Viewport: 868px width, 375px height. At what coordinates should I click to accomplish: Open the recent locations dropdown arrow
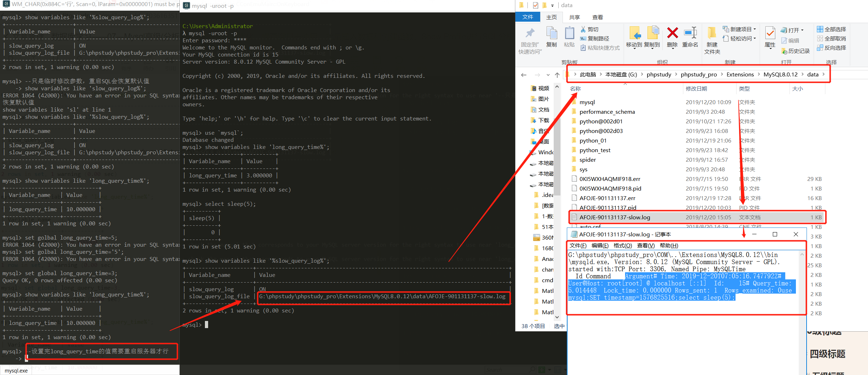548,75
